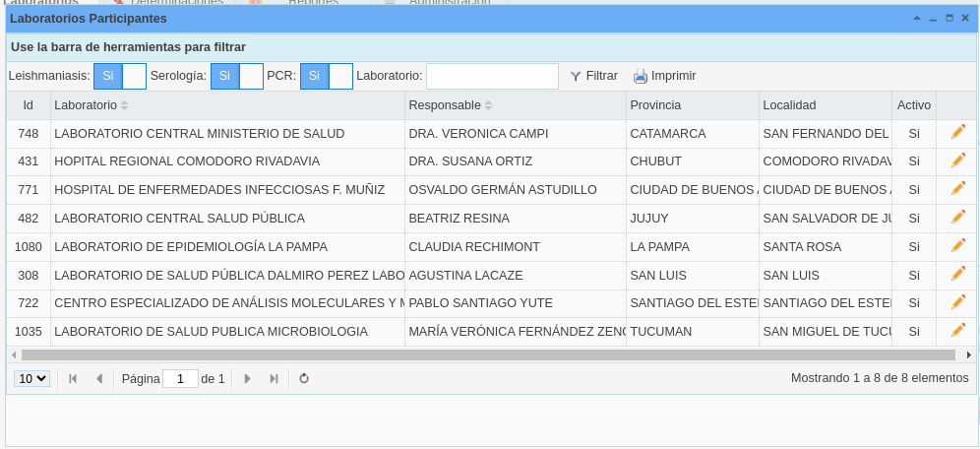The height and width of the screenshot is (449, 980).
Task: Click the Provincia column header
Action: coord(655,105)
